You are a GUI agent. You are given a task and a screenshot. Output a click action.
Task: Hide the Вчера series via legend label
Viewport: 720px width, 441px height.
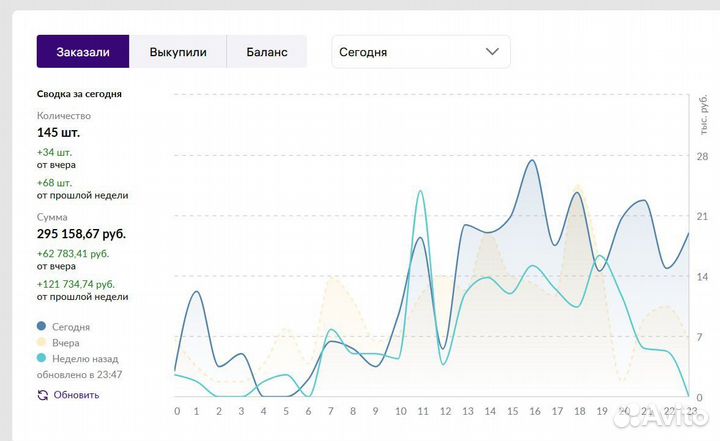(x=65, y=342)
